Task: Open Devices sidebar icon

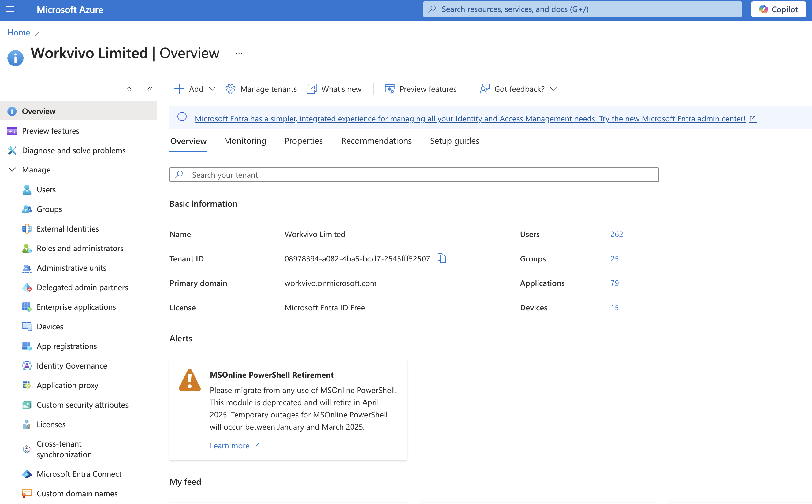Action: coord(27,326)
